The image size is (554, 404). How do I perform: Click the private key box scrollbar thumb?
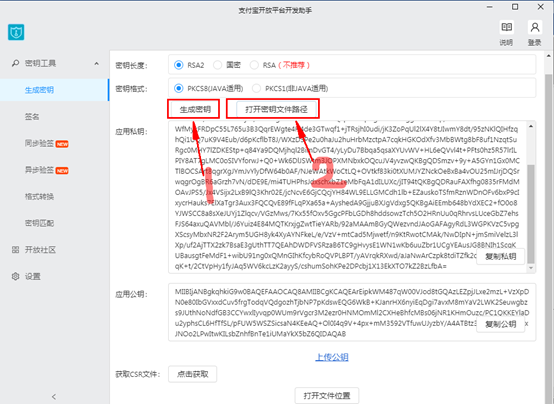click(x=531, y=214)
